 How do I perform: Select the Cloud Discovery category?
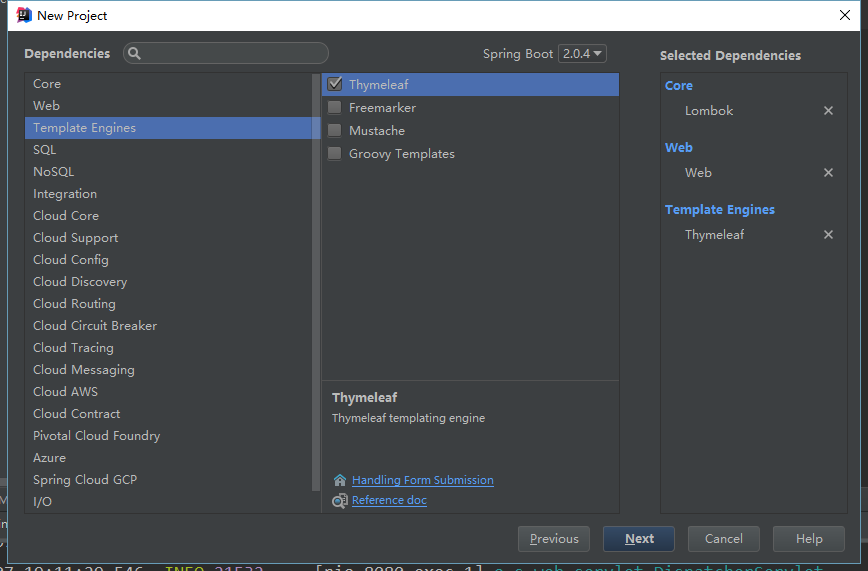pos(168,282)
